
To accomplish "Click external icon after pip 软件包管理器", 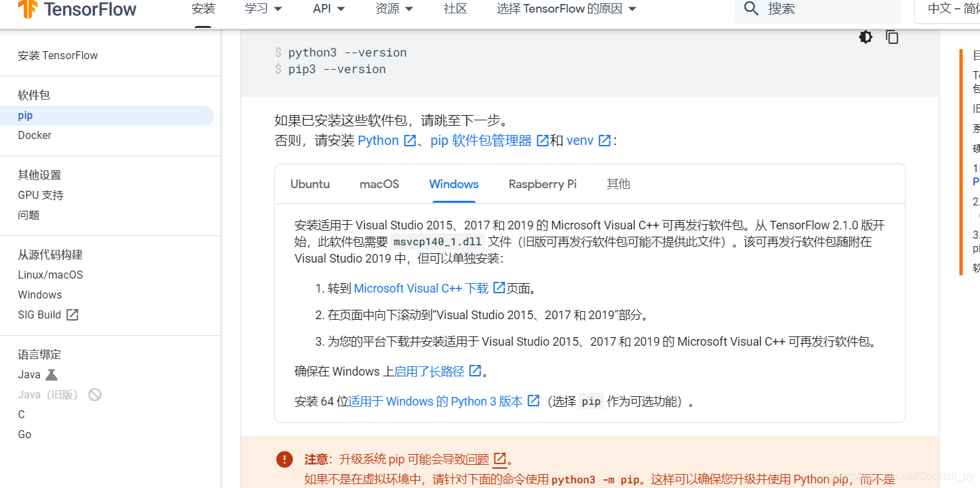I will (x=543, y=140).
